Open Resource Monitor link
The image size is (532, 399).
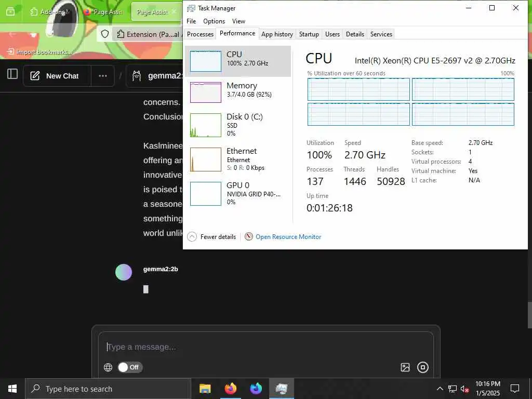click(288, 237)
